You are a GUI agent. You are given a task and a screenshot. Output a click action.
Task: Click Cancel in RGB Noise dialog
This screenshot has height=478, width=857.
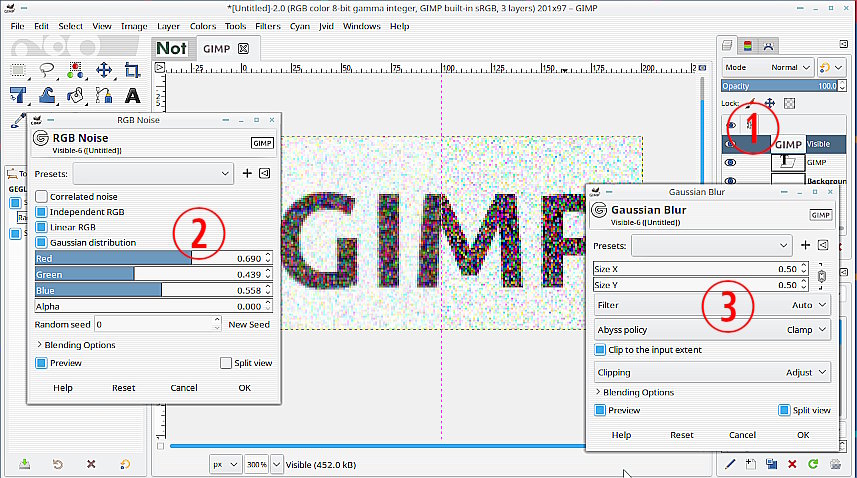[184, 387]
